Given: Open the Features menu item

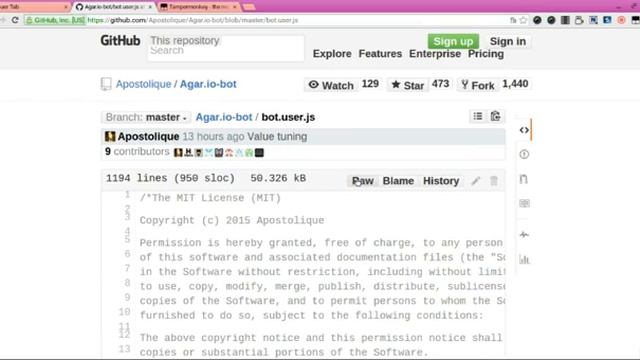Looking at the screenshot, I should 380,54.
